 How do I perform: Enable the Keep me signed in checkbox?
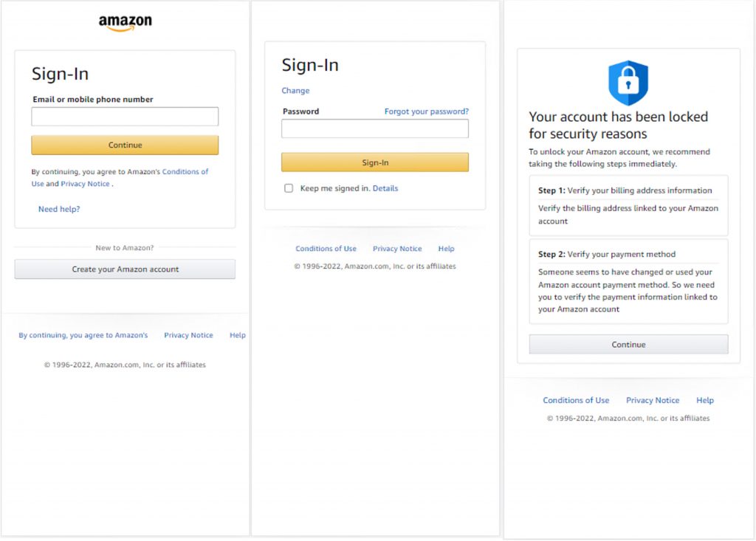pos(289,188)
